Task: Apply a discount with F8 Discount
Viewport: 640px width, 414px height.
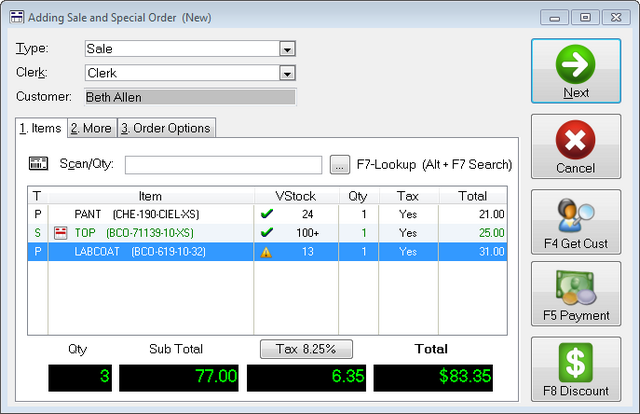Action: tap(576, 369)
